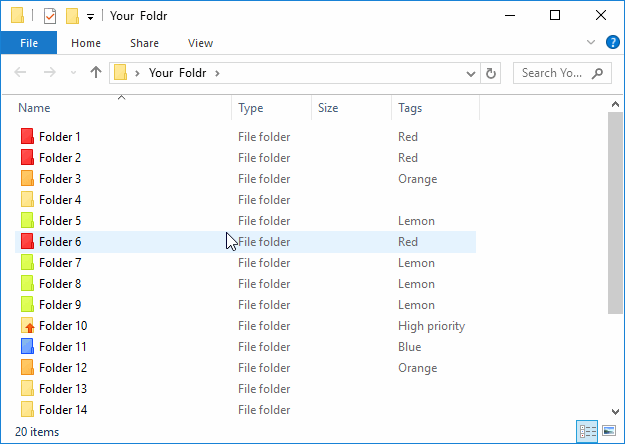Select the orange Folder 3 icon
Screen dimensions: 625x444
coord(27,179)
